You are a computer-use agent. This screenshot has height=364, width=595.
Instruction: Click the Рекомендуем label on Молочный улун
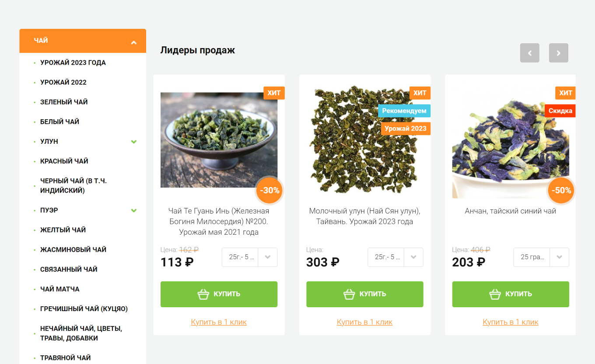tap(404, 111)
